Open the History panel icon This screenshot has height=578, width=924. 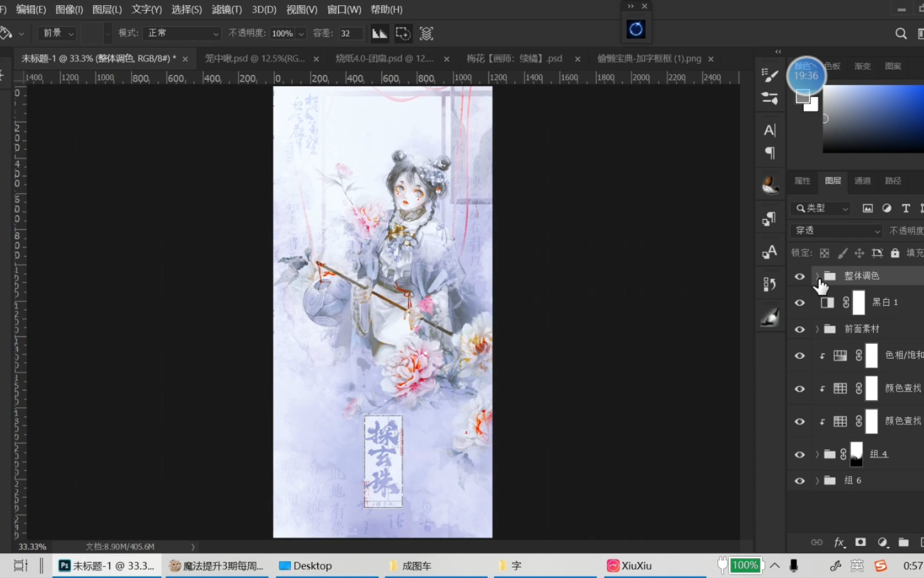(769, 284)
